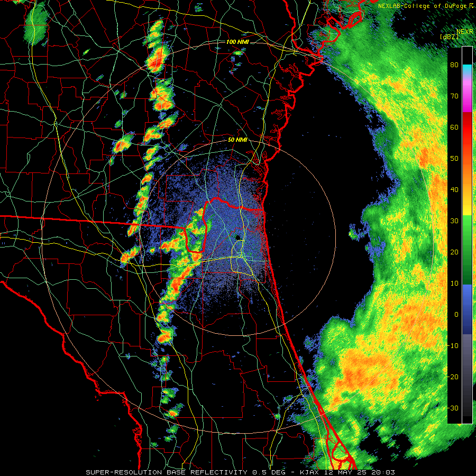Click the 70 value on dBZ scale
This screenshot has width=476, height=476.
click(454, 96)
